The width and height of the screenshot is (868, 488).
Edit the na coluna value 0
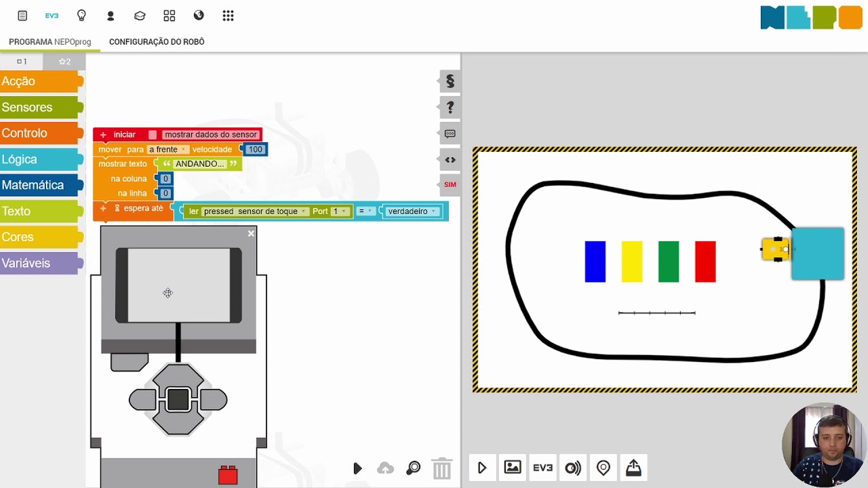(x=165, y=179)
